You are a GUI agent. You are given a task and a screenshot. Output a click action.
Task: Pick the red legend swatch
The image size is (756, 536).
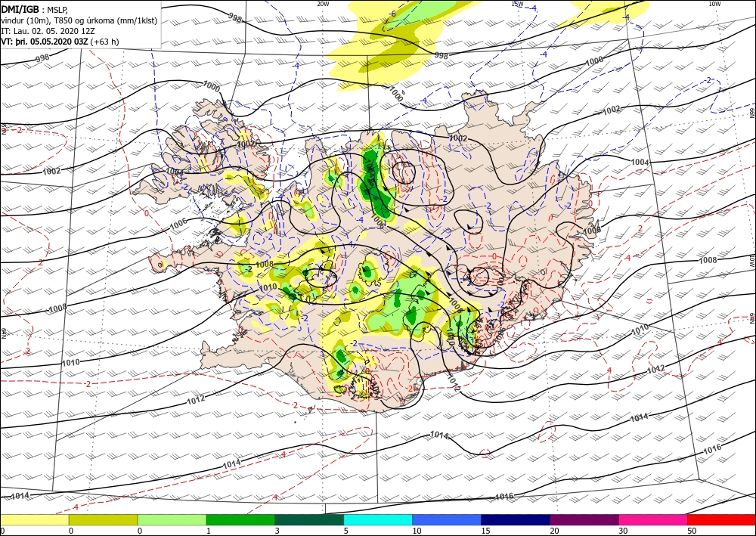pyautogui.click(x=721, y=519)
